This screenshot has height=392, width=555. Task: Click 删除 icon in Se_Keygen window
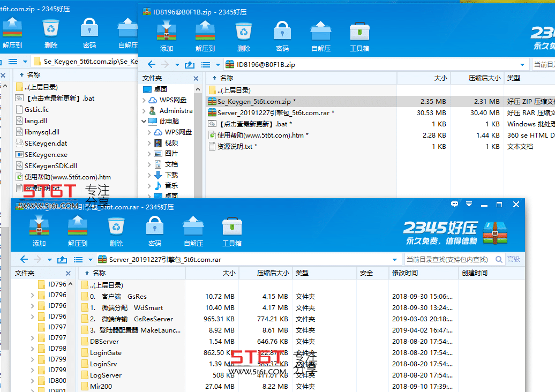51,28
